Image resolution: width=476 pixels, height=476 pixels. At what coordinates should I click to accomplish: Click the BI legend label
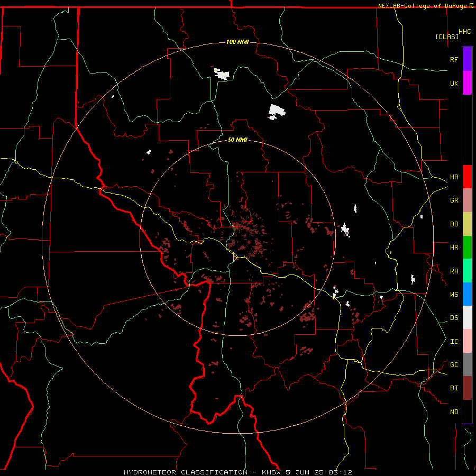454,388
